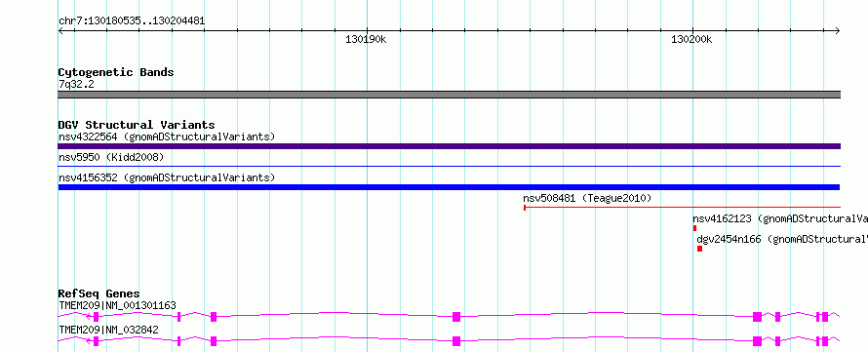The image size is (868, 352).
Task: Click the chr7:130180535..130204481 coordinate label
Action: (132, 21)
